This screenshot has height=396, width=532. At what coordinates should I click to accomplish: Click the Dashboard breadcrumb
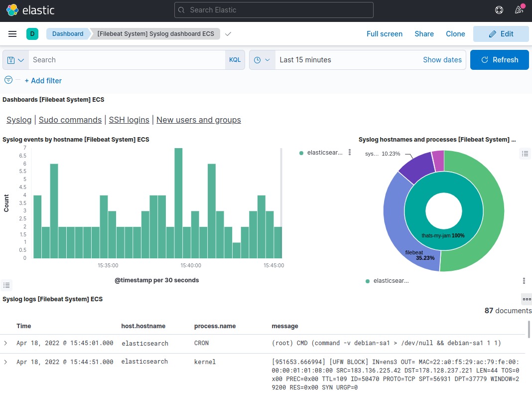67,34
